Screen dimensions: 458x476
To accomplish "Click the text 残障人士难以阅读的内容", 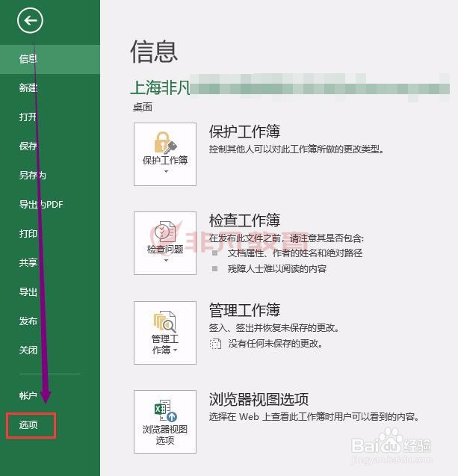I will (277, 269).
